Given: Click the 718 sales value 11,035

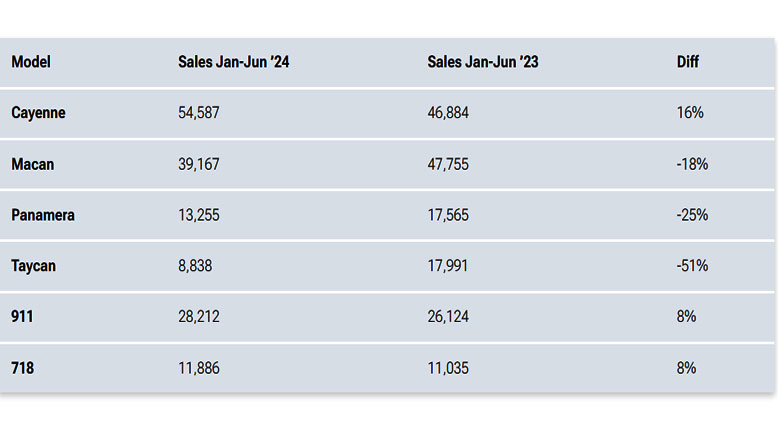Looking at the screenshot, I should point(448,368).
